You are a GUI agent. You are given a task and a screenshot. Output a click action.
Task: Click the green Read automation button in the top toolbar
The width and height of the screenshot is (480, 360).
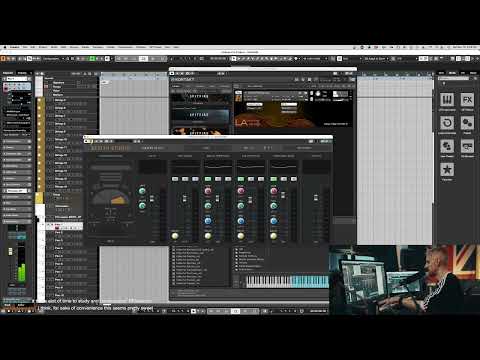coord(92,59)
